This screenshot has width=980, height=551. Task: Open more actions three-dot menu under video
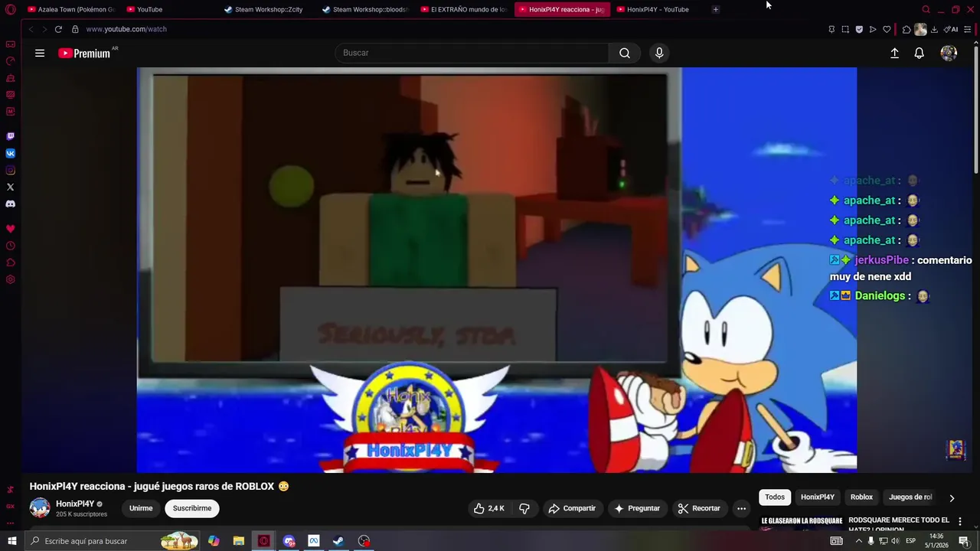click(741, 508)
